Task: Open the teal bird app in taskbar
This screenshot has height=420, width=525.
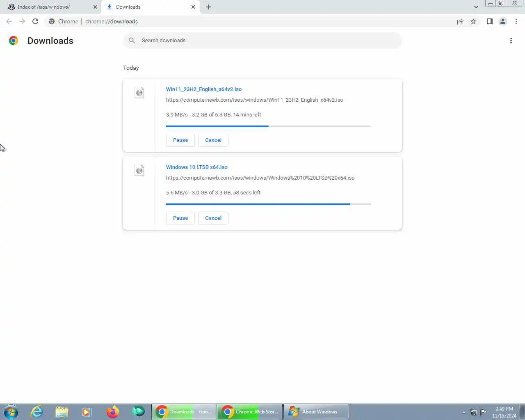Action: (x=138, y=411)
